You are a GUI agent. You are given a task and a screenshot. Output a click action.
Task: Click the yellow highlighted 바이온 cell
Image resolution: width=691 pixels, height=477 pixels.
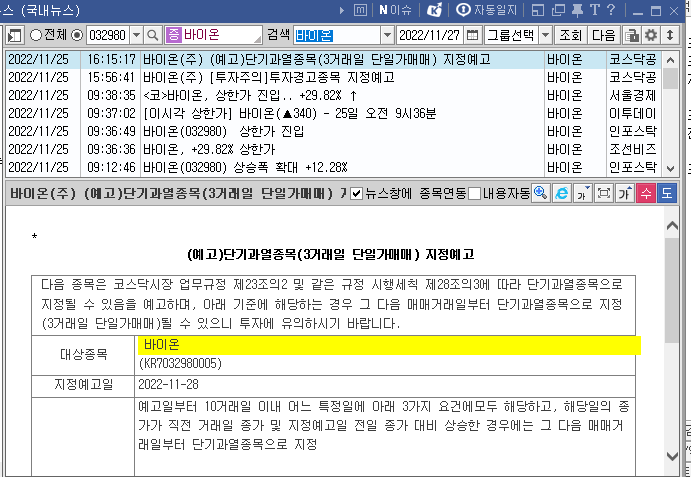pyautogui.click(x=390, y=345)
